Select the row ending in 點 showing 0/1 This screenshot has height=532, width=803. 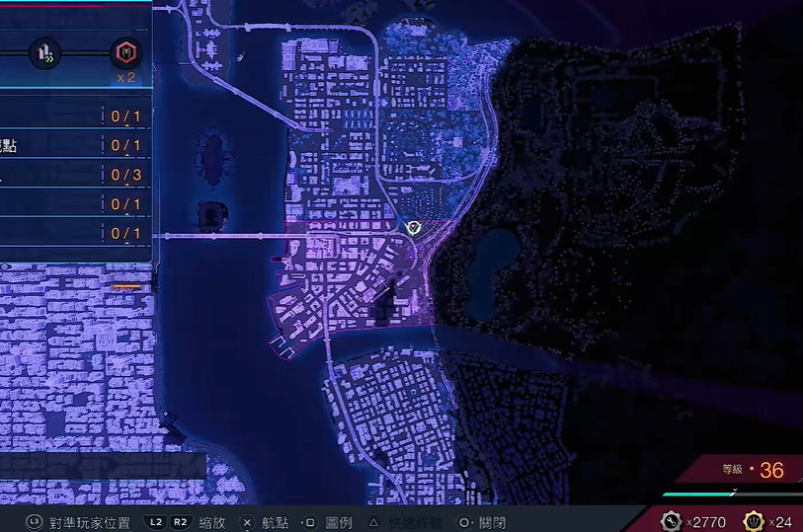pos(76,145)
